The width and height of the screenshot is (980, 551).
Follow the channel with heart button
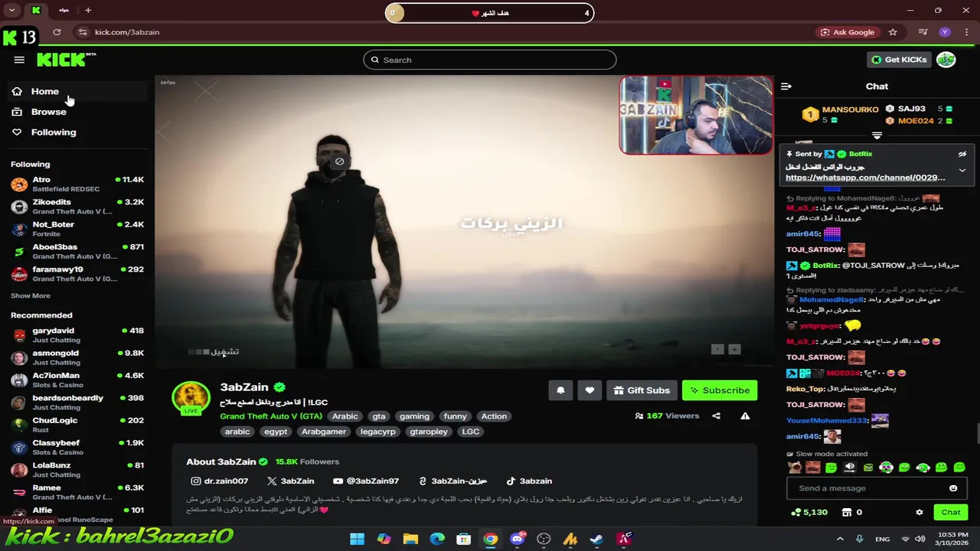[590, 390]
